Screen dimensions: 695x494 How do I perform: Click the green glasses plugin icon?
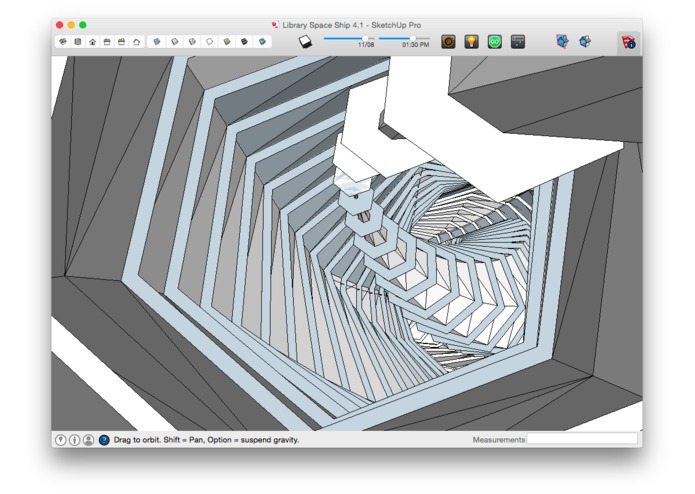(x=494, y=42)
